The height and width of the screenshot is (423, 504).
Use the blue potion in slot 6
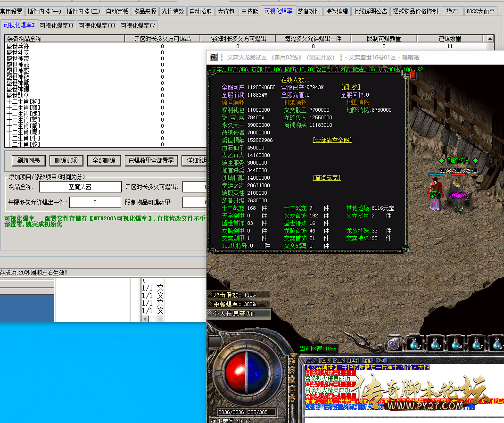(496, 343)
